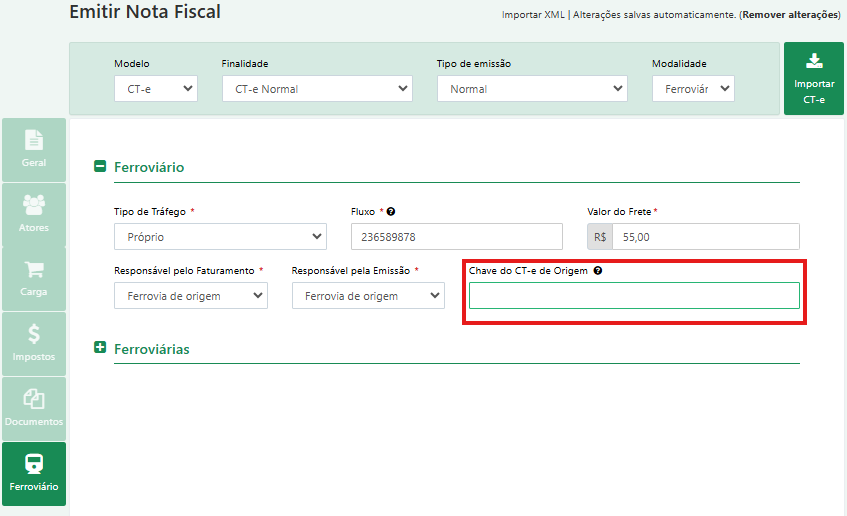Viewport: 847px width, 516px height.
Task: Open the Finalidade dropdown
Action: pos(317,89)
